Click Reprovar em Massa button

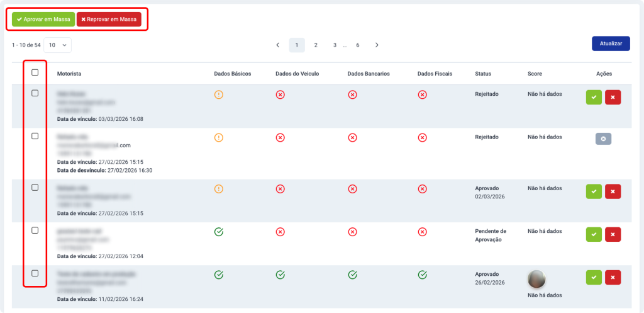pos(109,20)
